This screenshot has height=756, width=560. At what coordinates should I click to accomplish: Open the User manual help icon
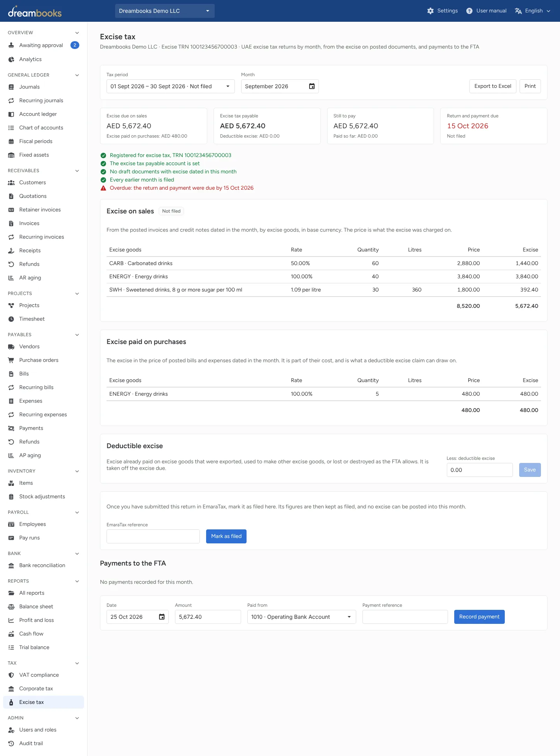(469, 11)
